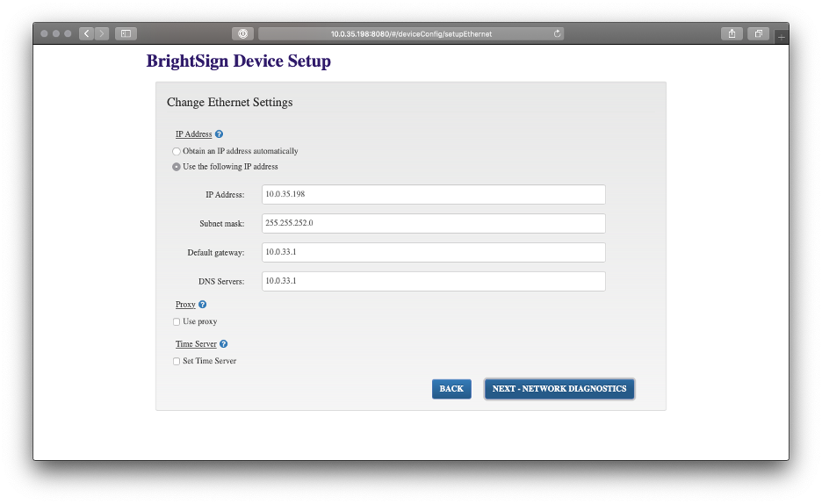Click the BrightSign Device Setup heading

(x=239, y=61)
